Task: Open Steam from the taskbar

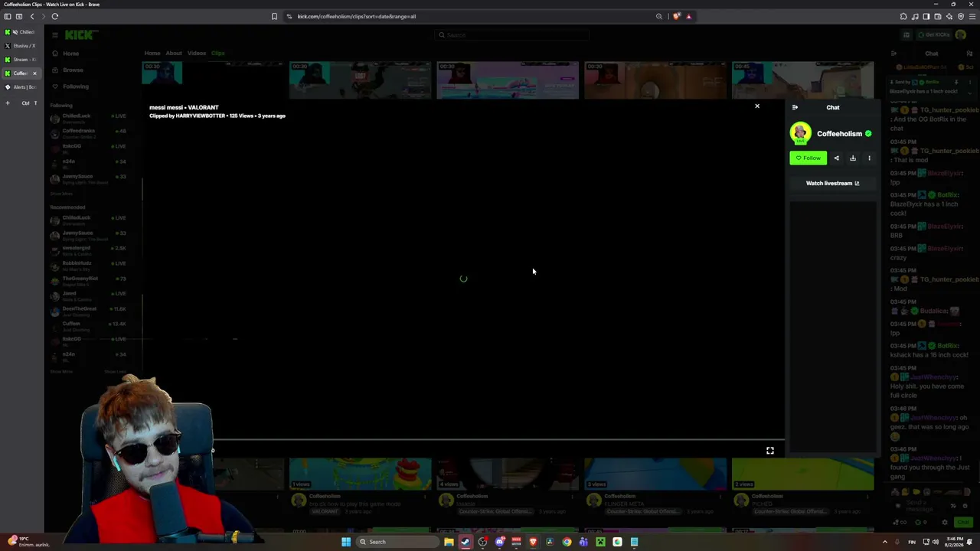Action: [x=465, y=542]
